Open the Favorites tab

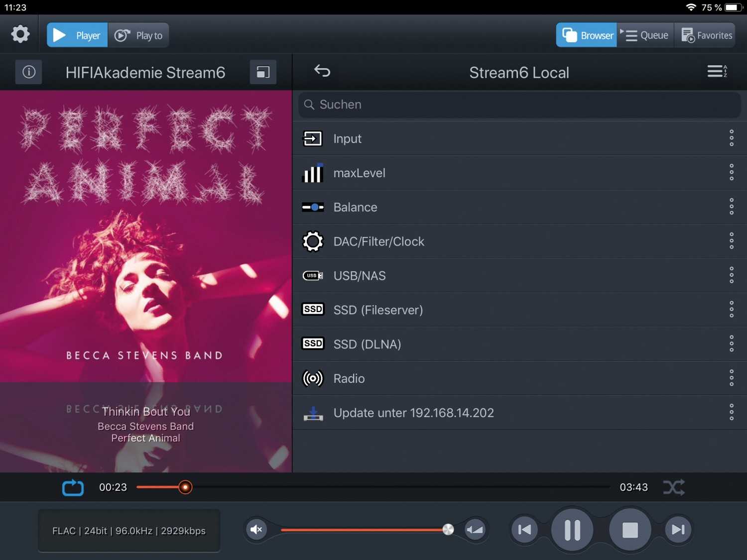tap(705, 35)
